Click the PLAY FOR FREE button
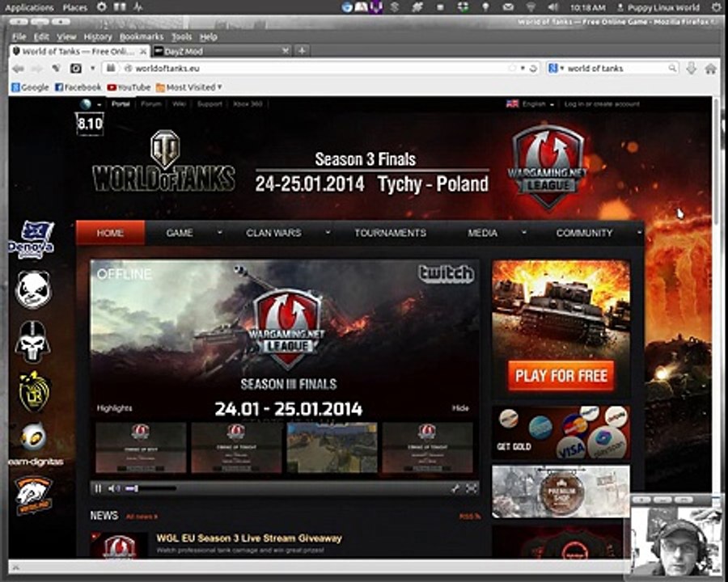 pyautogui.click(x=561, y=375)
